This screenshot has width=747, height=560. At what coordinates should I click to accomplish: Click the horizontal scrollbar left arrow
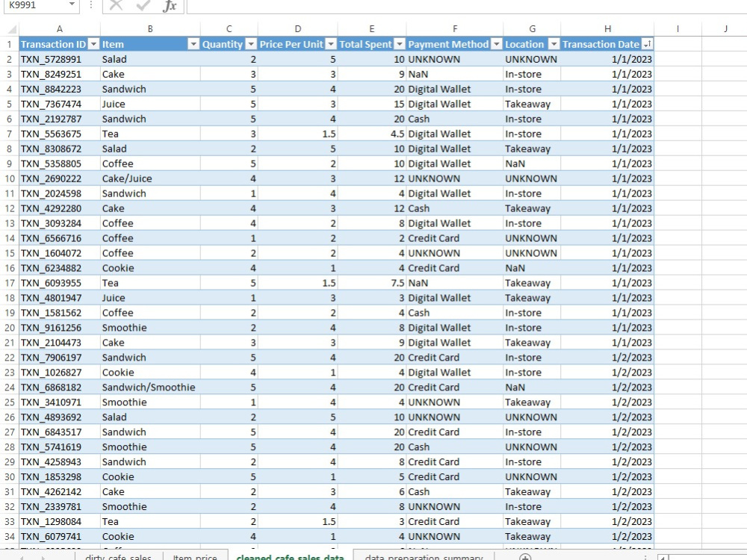(x=663, y=557)
